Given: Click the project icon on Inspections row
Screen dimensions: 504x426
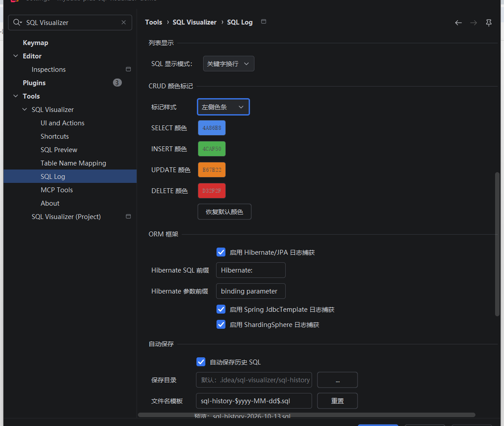Looking at the screenshot, I should [128, 69].
